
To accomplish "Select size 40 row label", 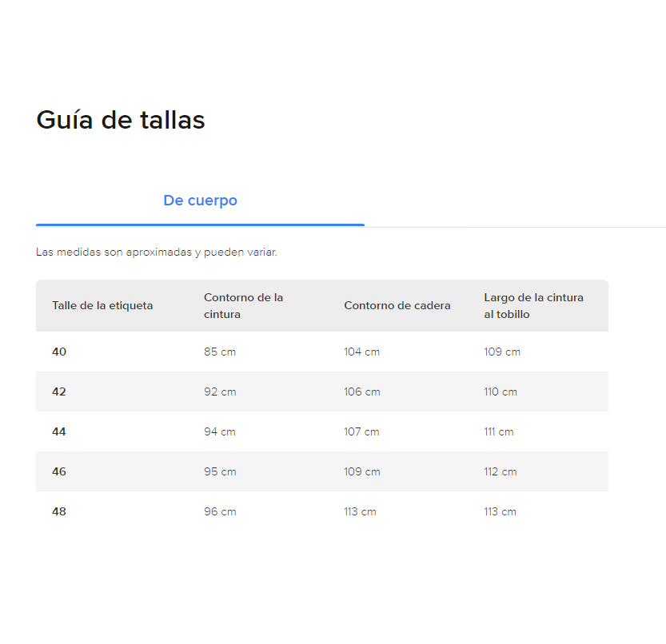I will tap(59, 352).
